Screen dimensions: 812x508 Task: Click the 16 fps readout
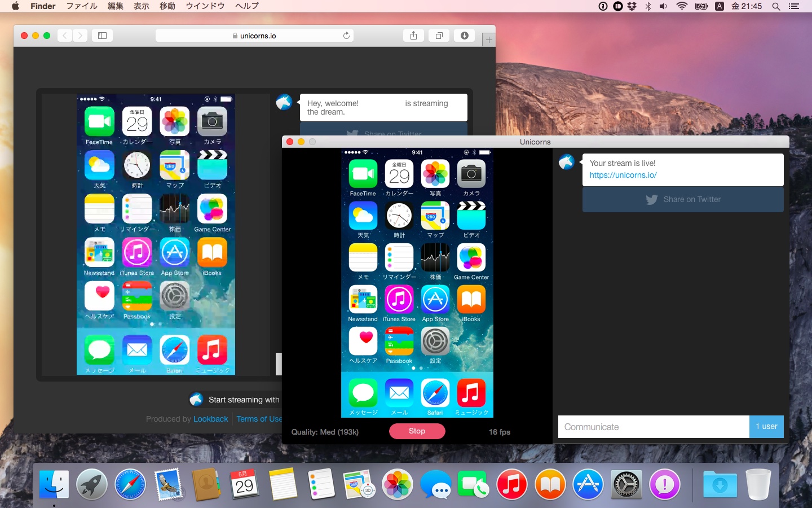[500, 432]
